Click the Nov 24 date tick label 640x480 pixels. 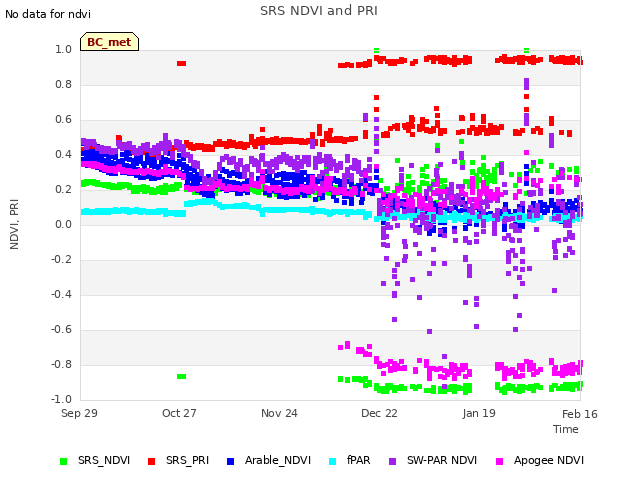[x=279, y=413]
